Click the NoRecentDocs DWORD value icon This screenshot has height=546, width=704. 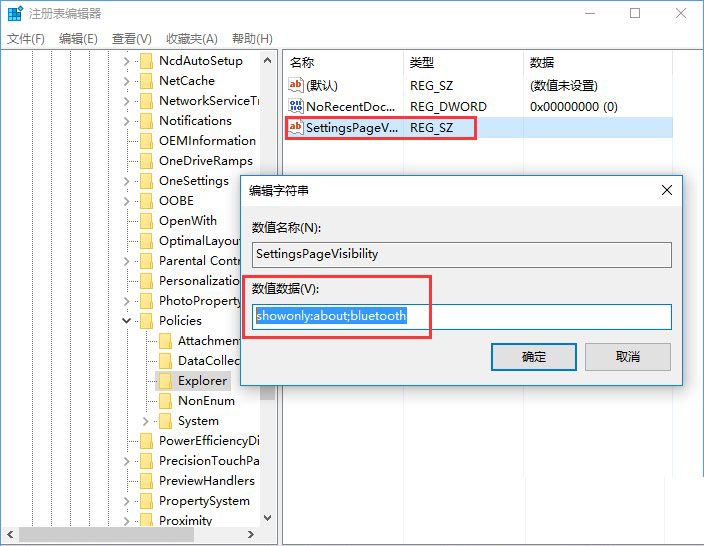point(296,106)
